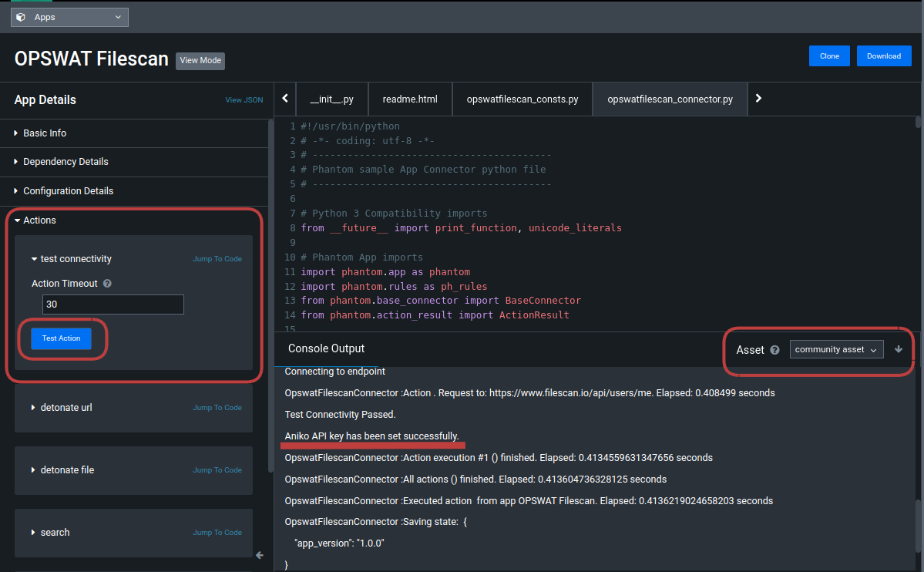Click the 'Test Connectivity Passed.' console line
924x572 pixels.
(x=340, y=415)
